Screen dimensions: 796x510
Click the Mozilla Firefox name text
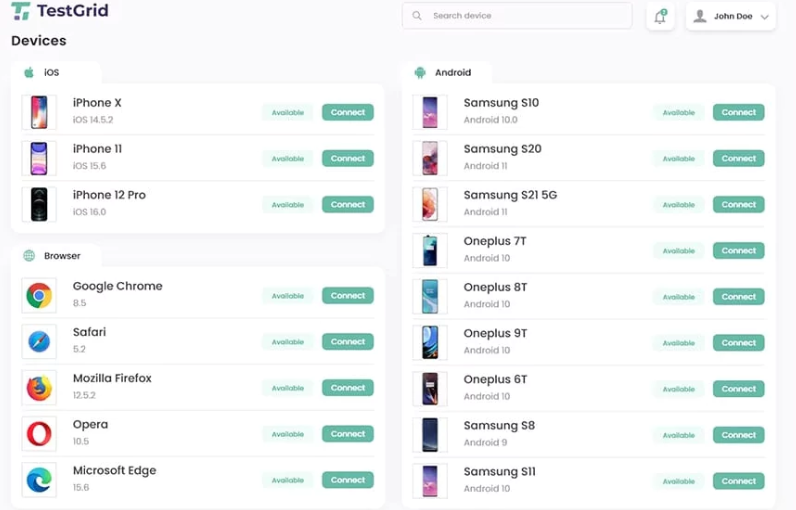[112, 378]
